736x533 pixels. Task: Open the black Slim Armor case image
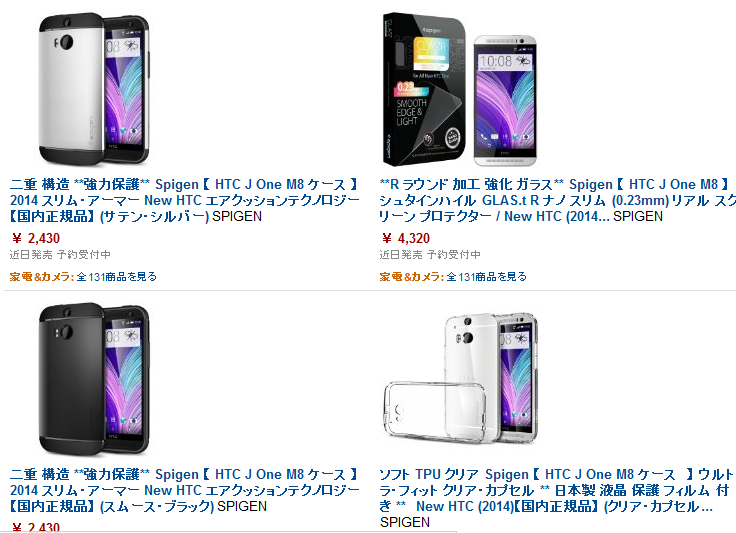click(94, 379)
